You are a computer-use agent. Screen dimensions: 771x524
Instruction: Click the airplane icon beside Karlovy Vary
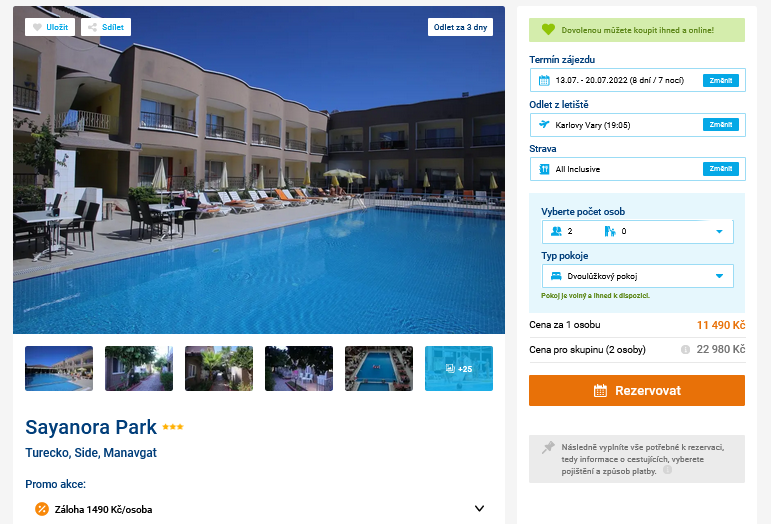[x=544, y=124]
